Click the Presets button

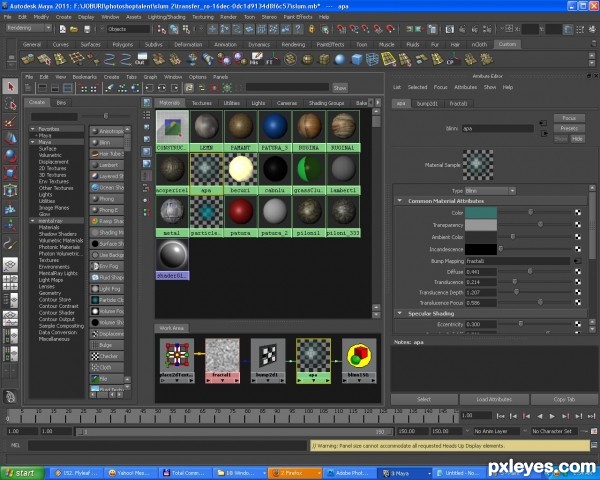[x=569, y=128]
